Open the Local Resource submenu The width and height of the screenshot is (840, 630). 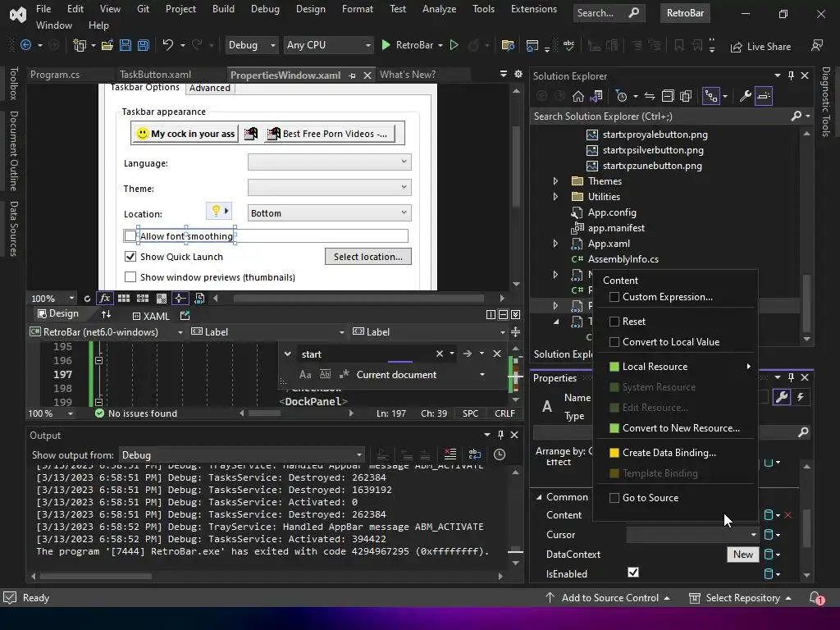pos(676,367)
